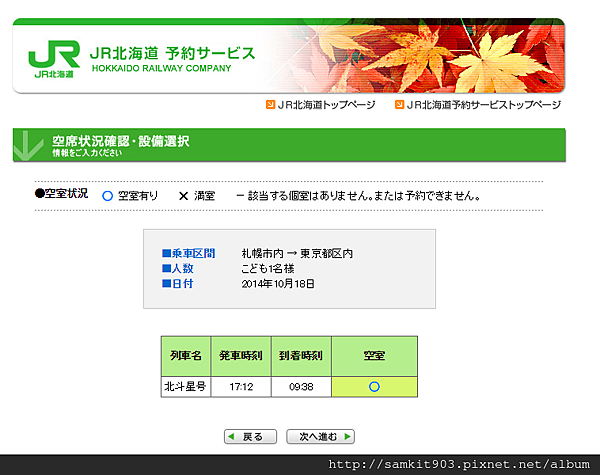This screenshot has width=600, height=475.
Task: Click the 列車名 column header
Action: pos(186,356)
